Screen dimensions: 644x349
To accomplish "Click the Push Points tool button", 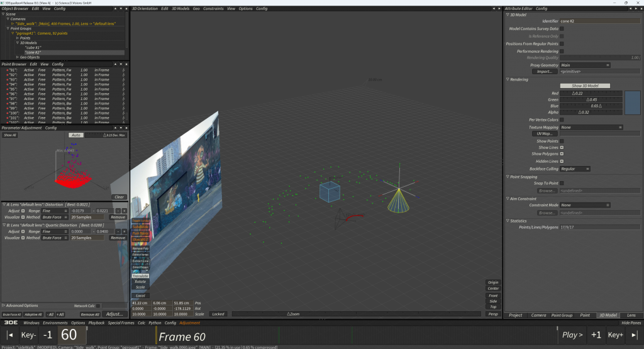I will (x=140, y=233).
